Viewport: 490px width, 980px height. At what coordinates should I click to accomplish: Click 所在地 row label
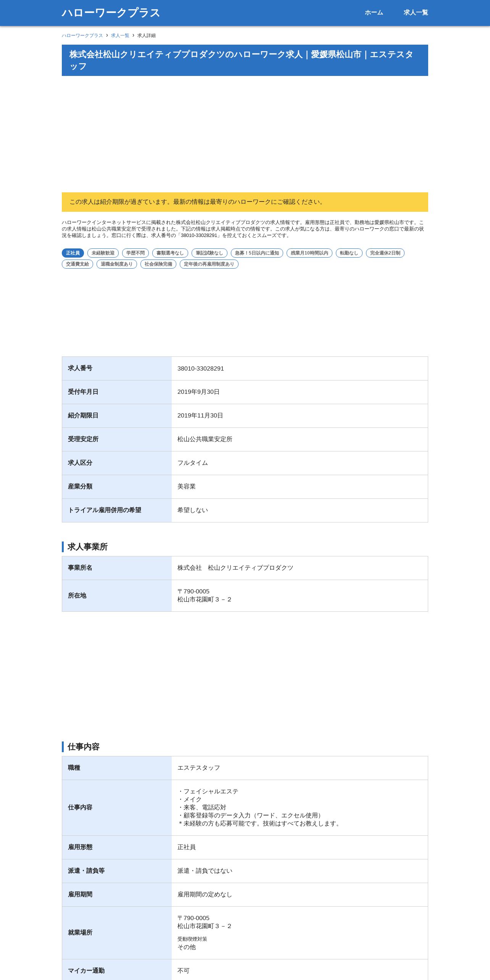(x=77, y=596)
